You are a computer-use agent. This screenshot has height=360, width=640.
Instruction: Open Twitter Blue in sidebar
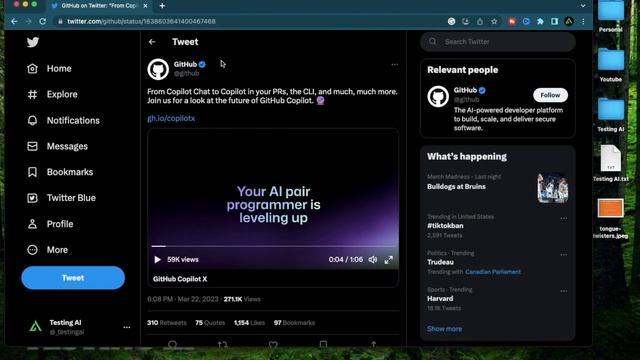tap(61, 198)
